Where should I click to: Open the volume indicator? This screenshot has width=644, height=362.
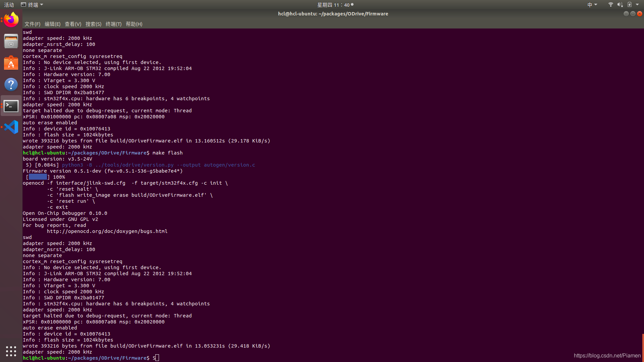pos(620,5)
